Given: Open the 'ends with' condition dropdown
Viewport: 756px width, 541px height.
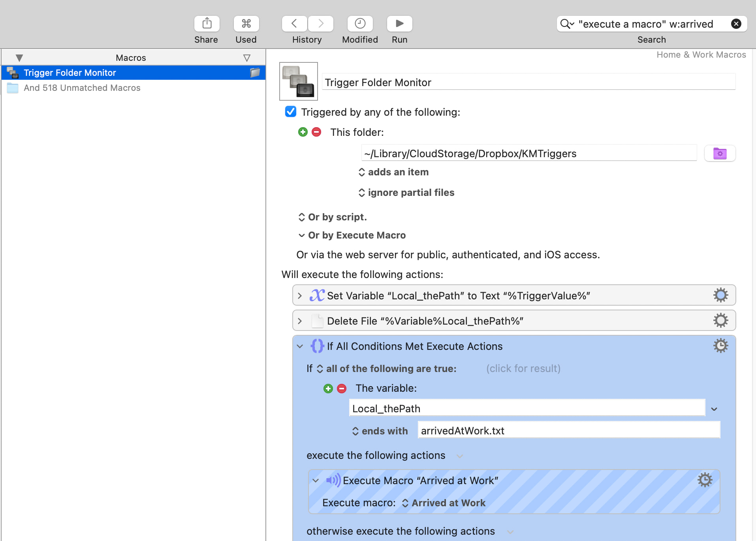Looking at the screenshot, I should click(380, 431).
